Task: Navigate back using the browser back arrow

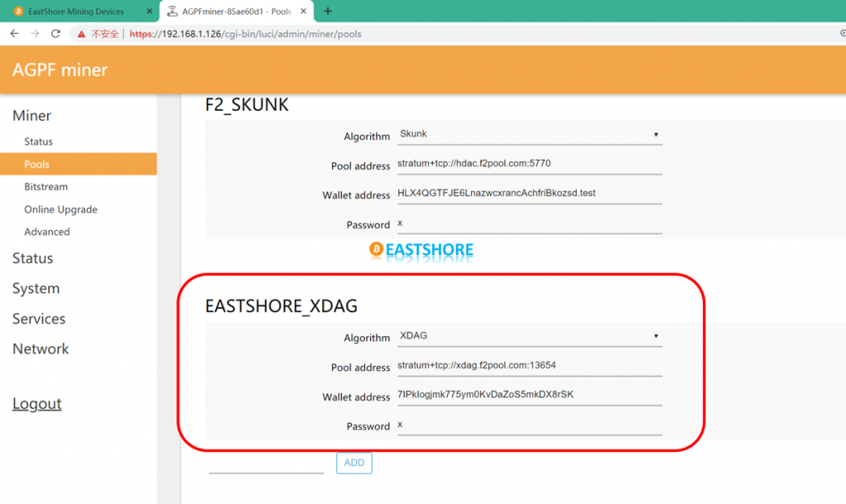Action: [14, 35]
